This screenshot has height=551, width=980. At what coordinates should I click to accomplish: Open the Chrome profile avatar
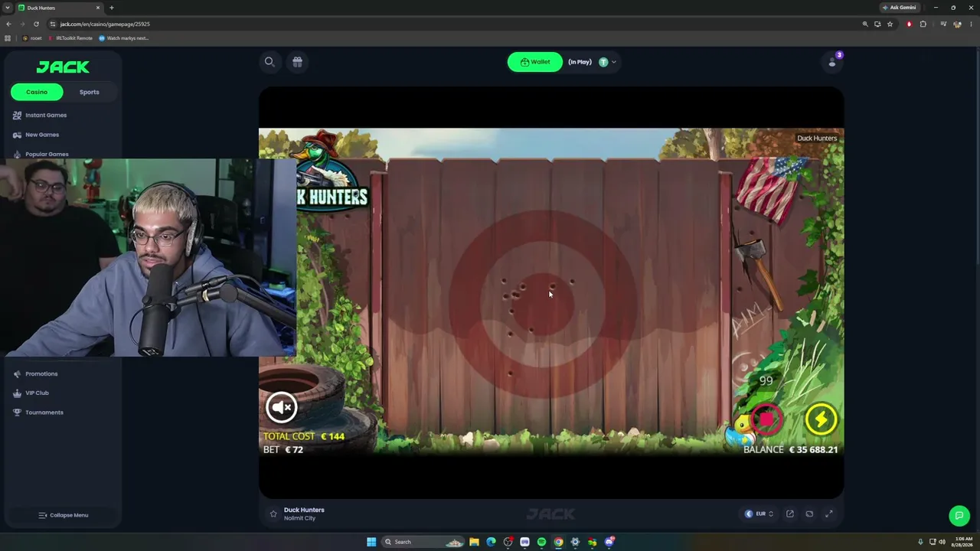pos(957,24)
